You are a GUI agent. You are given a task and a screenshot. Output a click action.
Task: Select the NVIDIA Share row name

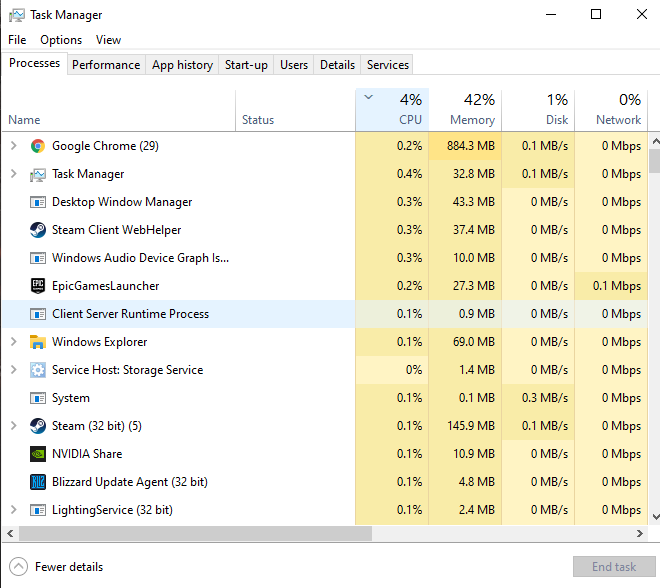pyautogui.click(x=87, y=454)
